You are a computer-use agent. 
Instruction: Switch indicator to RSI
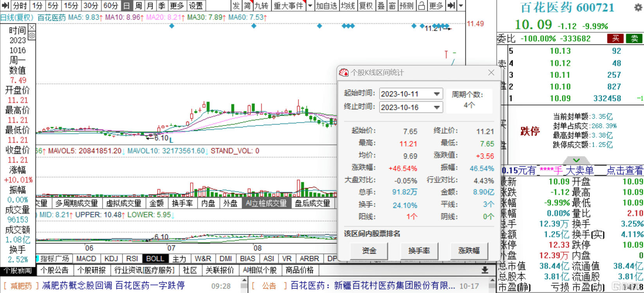pos(132,259)
